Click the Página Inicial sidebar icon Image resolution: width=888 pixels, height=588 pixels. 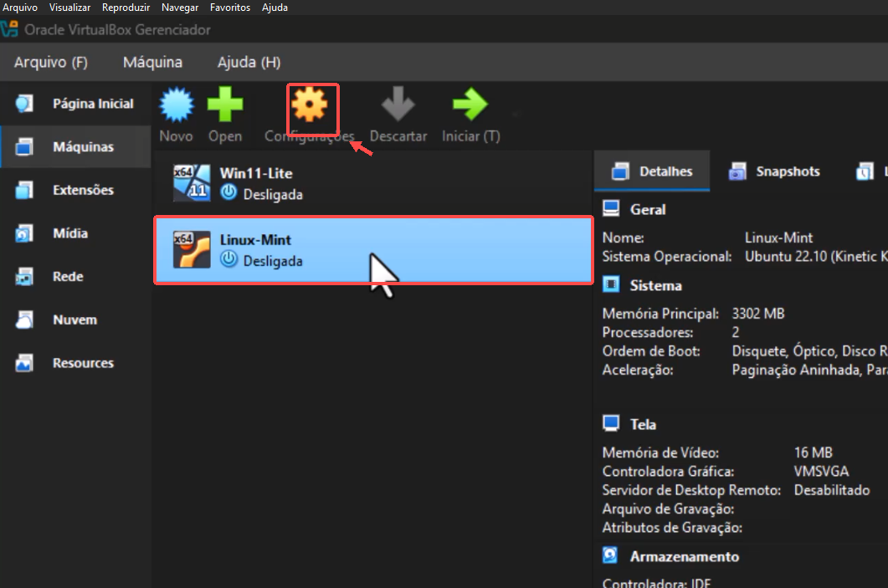click(x=23, y=104)
